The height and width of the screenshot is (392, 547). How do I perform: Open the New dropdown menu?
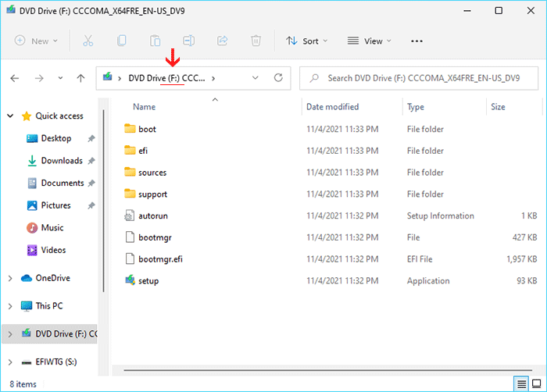(36, 41)
